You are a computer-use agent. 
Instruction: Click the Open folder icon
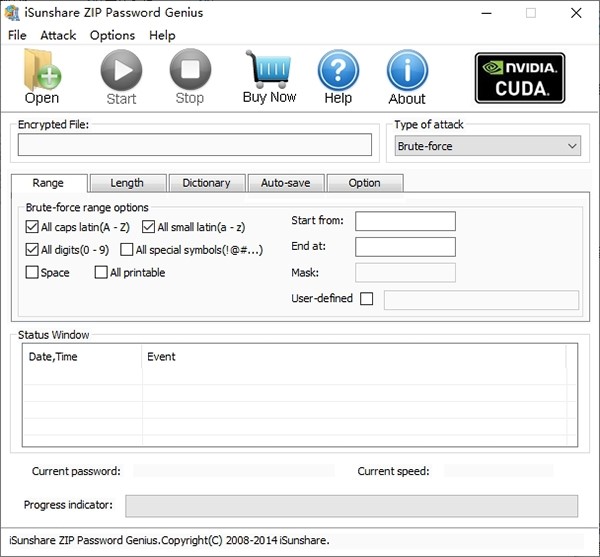(42, 70)
